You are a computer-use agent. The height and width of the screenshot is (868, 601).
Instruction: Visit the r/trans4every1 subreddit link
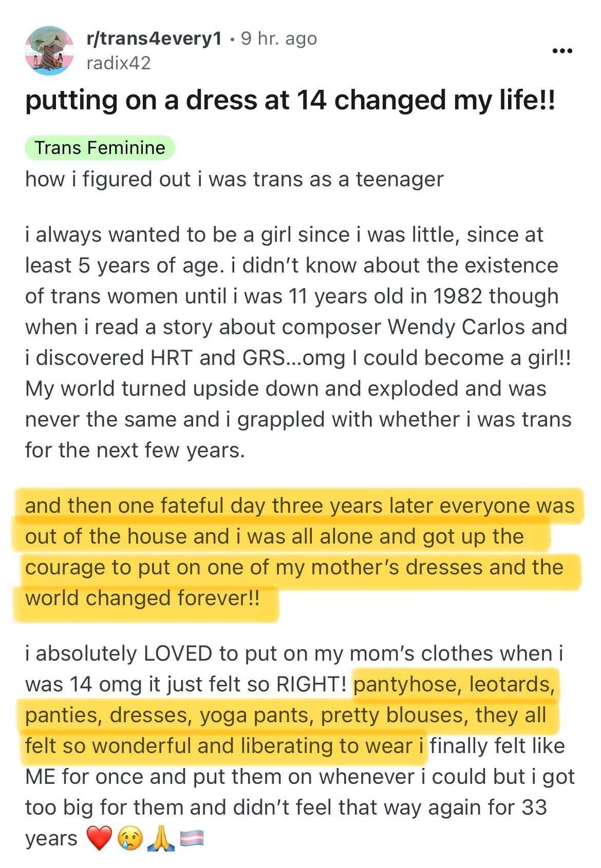coord(154,38)
